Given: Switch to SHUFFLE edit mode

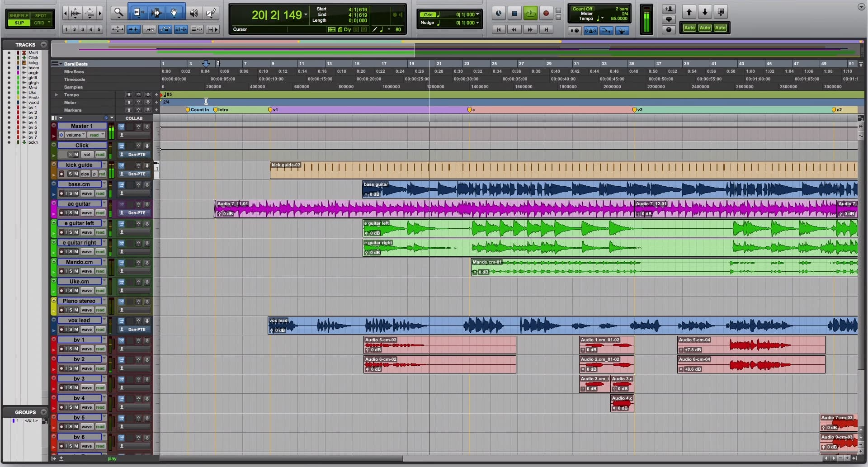Looking at the screenshot, I should coord(19,15).
